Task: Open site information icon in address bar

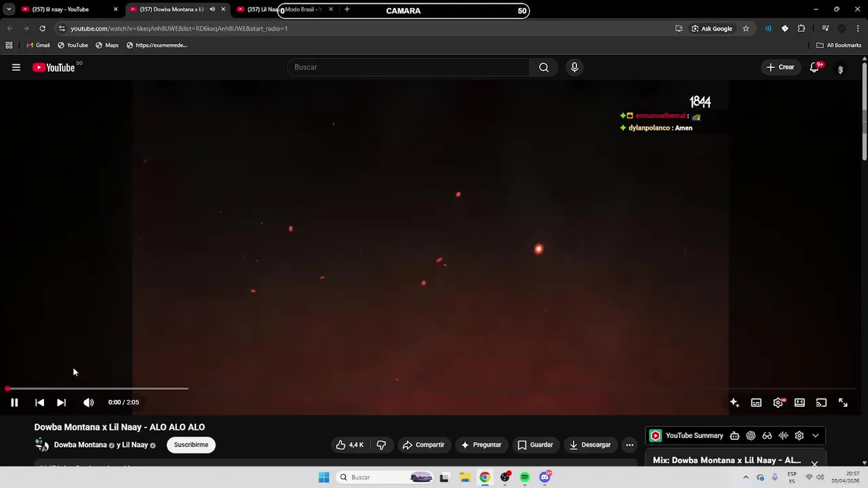Action: point(62,28)
